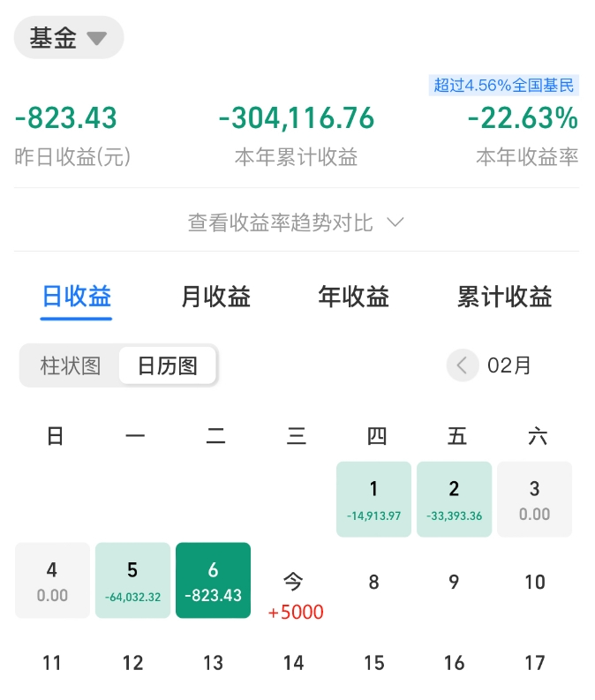
Task: Select calendar day 17
Action: [x=534, y=663]
